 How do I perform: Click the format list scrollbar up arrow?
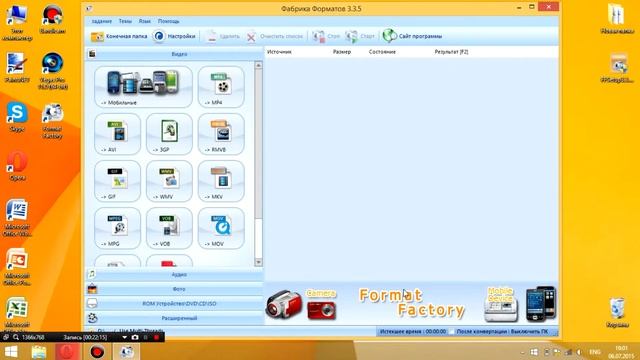258,65
